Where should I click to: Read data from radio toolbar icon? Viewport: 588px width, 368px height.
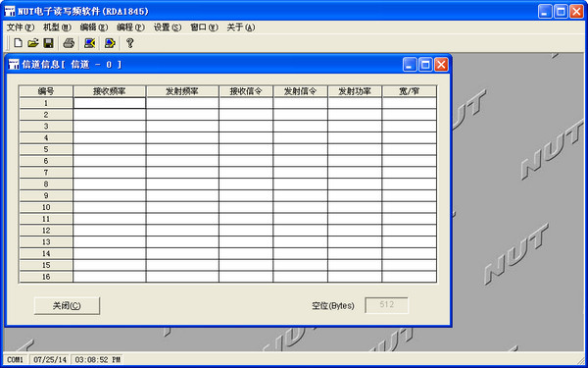pos(89,43)
